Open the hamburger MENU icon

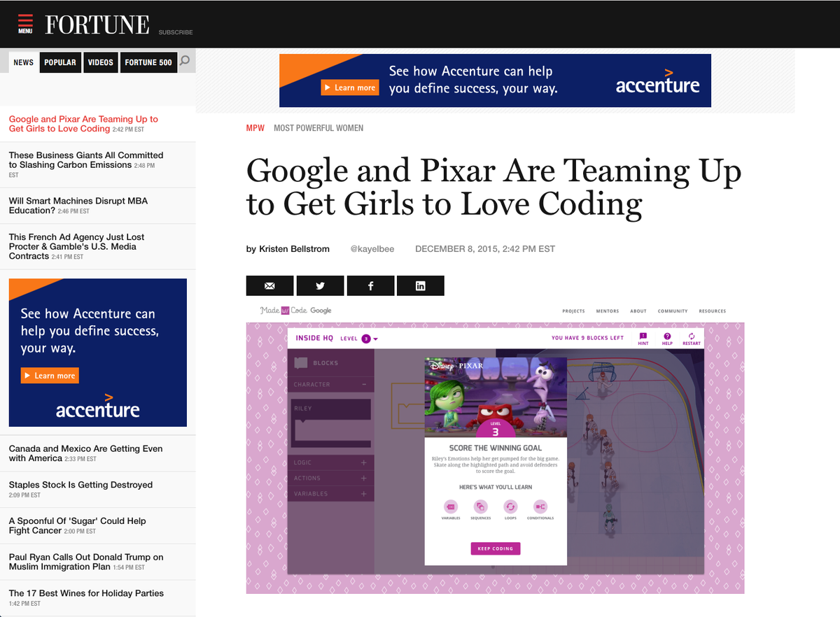25,24
